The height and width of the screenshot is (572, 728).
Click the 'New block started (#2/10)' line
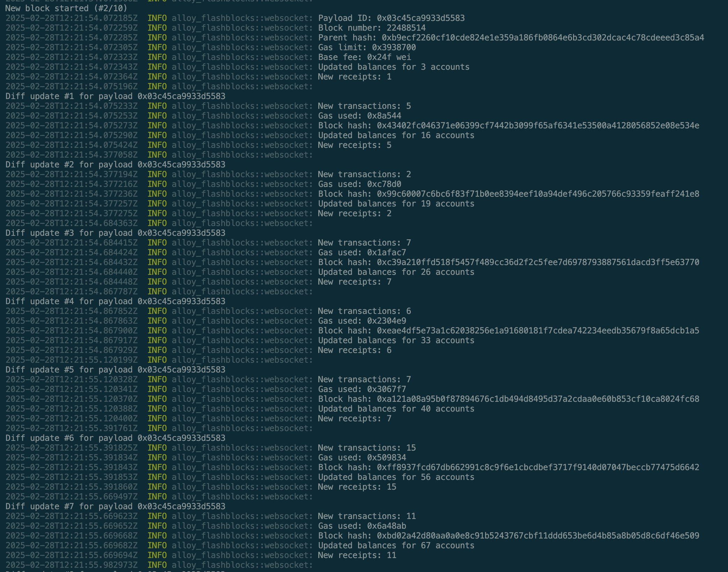click(x=66, y=8)
